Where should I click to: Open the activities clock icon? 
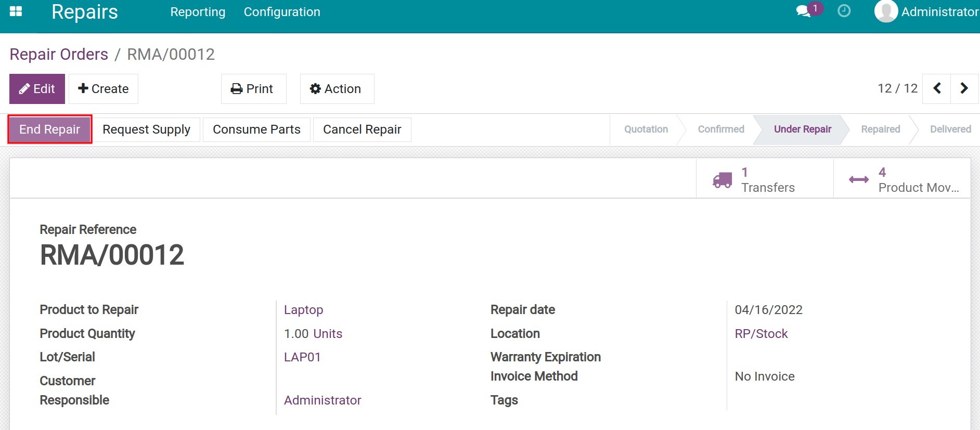(x=844, y=11)
